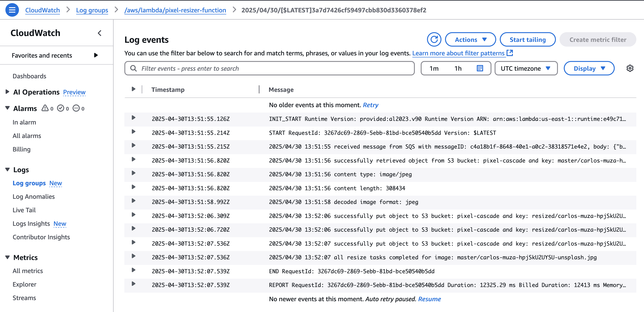The height and width of the screenshot is (312, 644).
Task: Select the 1h time range
Action: click(458, 68)
